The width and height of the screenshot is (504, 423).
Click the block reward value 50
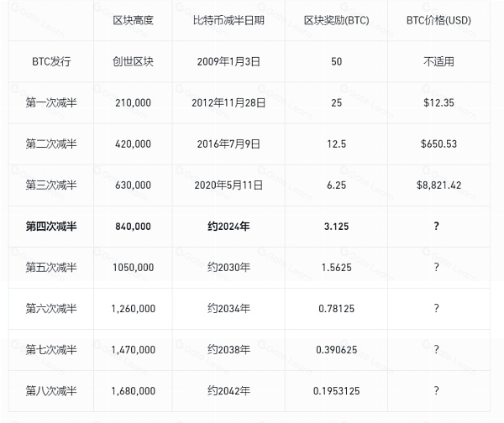[336, 61]
